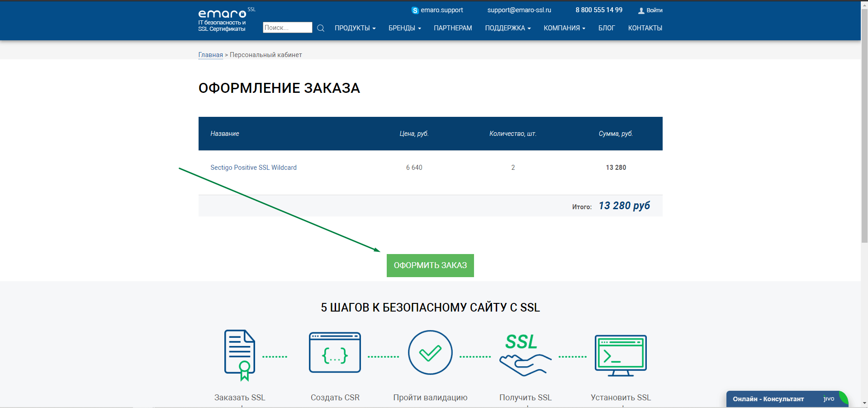Screen dimensions: 868x408
Task: Open the КОНТАКТЫ menu item
Action: click(x=645, y=28)
